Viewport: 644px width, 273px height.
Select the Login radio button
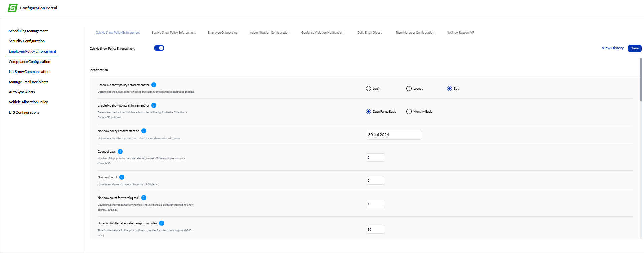(368, 89)
